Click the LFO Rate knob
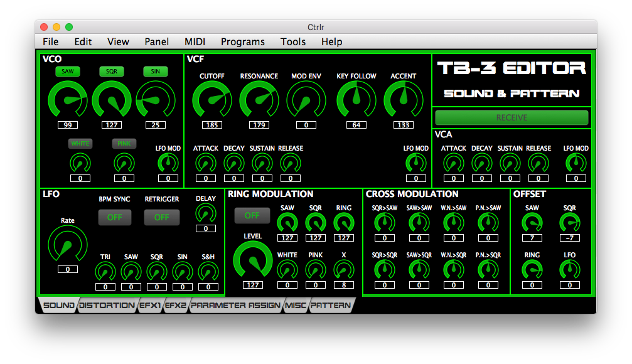The image size is (632, 364). (68, 245)
